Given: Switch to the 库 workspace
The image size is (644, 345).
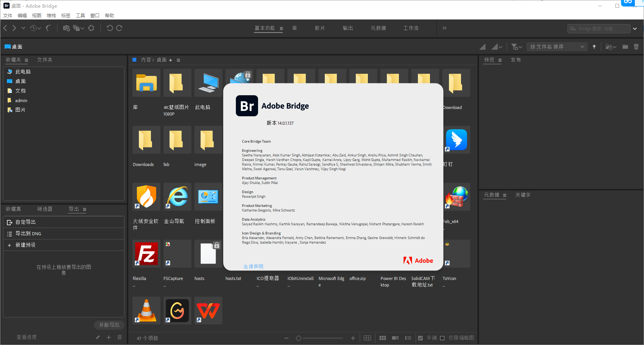Looking at the screenshot, I should pyautogui.click(x=294, y=28).
